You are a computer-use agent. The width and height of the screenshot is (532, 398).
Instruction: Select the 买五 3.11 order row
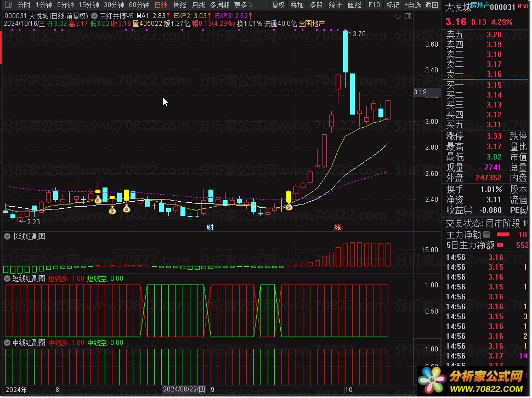click(485, 125)
